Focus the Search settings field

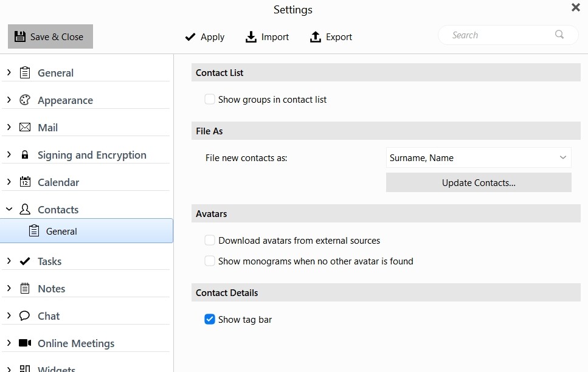coord(508,35)
